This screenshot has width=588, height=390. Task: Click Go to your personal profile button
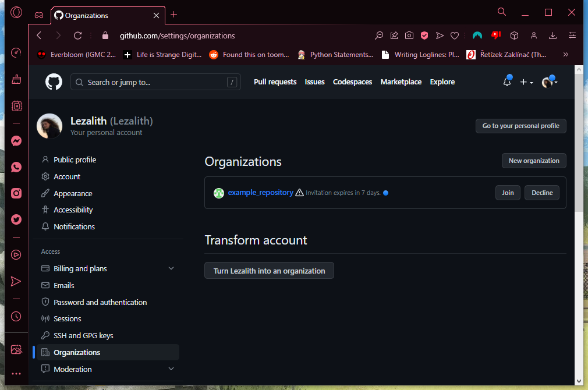[521, 126]
